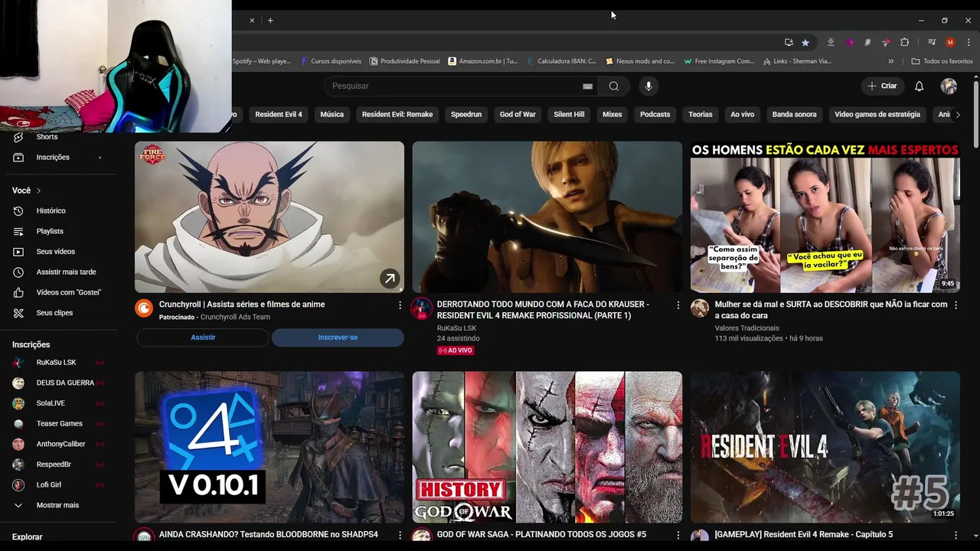Click the Chrome profile M avatar
This screenshot has height=551, width=980.
coord(950,42)
